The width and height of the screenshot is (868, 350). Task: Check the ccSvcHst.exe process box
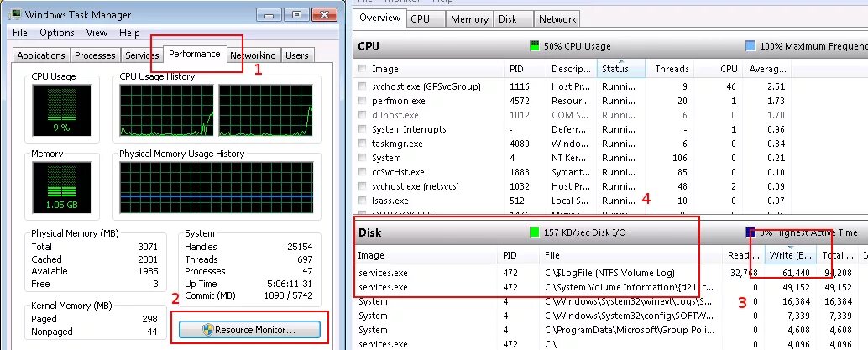(362, 172)
